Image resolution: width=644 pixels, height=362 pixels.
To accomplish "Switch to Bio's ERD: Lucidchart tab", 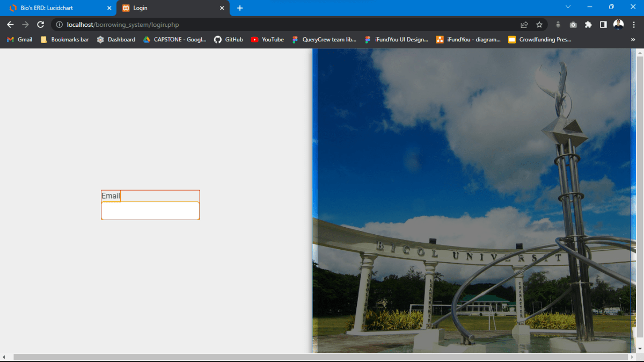I will [x=57, y=8].
